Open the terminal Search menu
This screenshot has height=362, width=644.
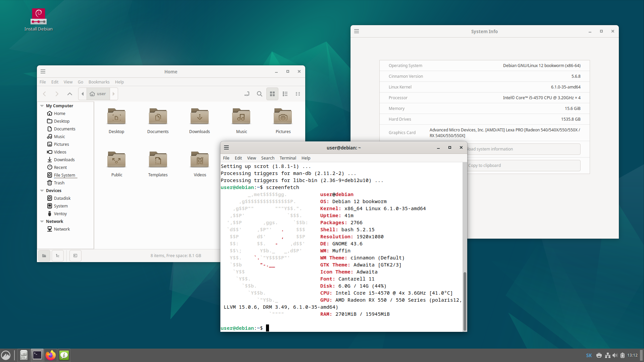click(268, 158)
